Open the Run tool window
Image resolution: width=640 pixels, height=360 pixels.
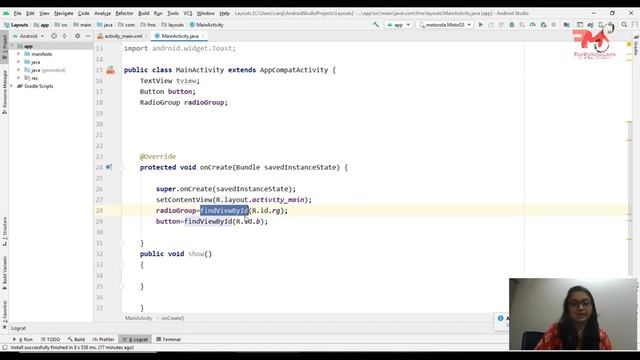point(23,339)
